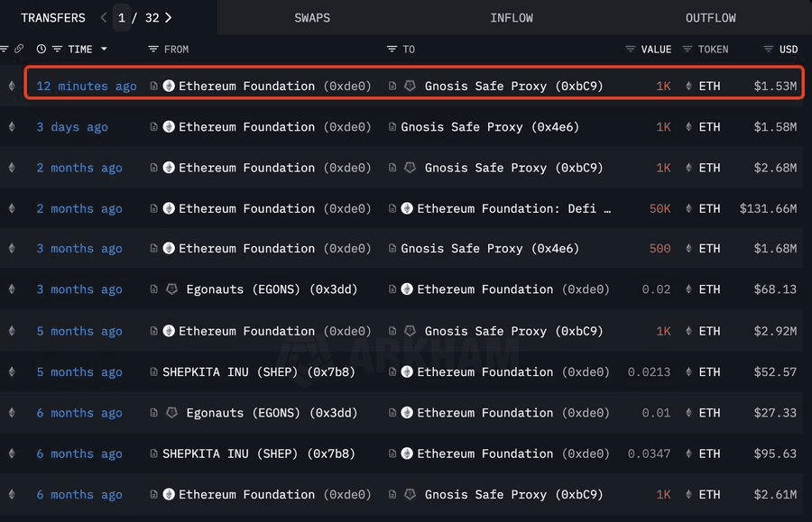This screenshot has height=522, width=812.
Task: Click the clock icon beside TIME header
Action: point(42,49)
